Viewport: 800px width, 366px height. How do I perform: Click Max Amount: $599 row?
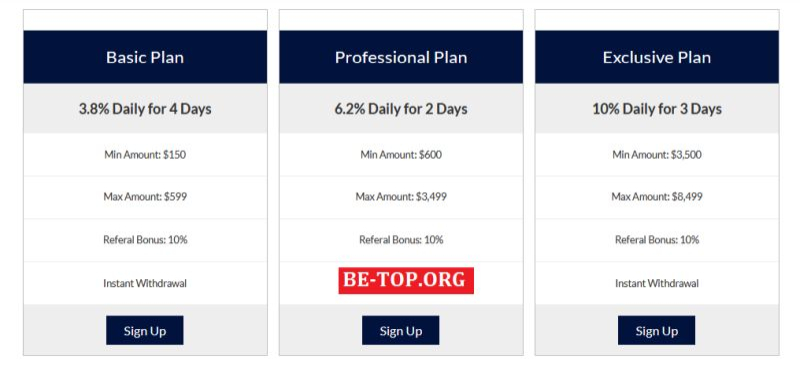pos(145,197)
